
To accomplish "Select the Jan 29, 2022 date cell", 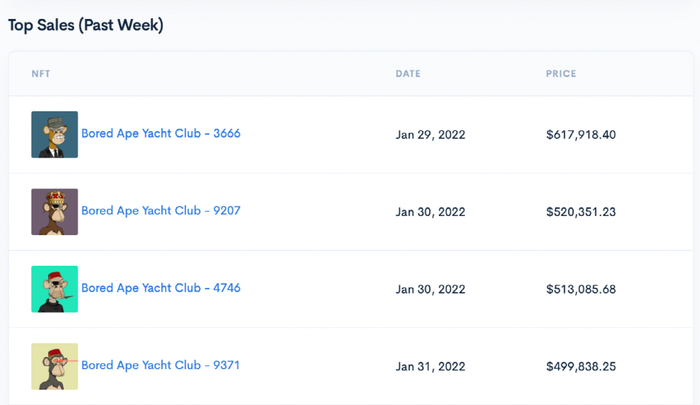I will click(431, 134).
